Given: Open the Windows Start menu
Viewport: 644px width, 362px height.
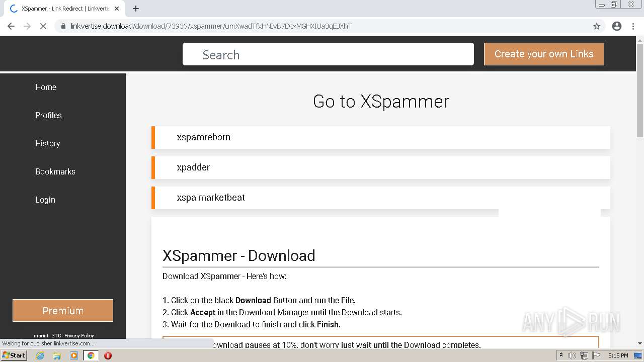Looking at the screenshot, I should (x=14, y=355).
